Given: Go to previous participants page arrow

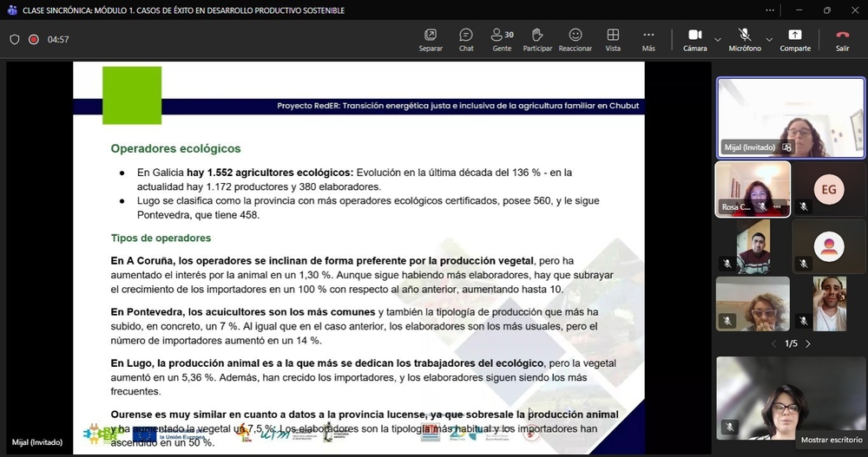Looking at the screenshot, I should click(x=774, y=344).
